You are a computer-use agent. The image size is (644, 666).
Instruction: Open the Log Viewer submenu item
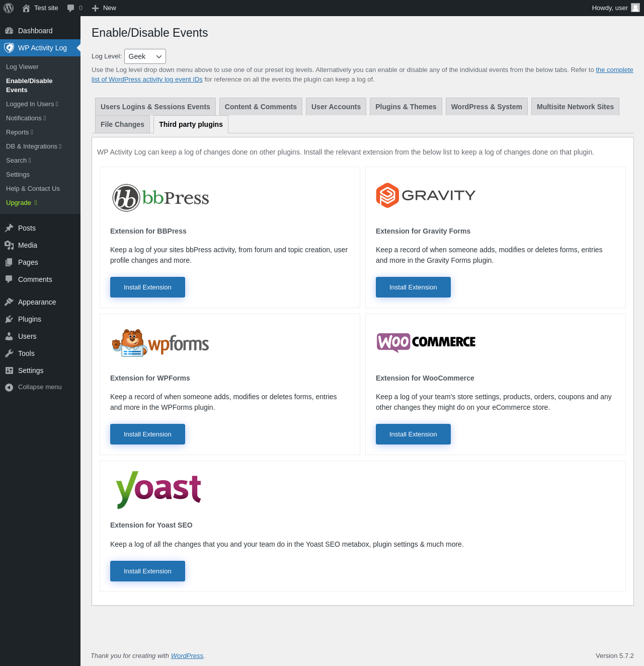click(22, 67)
